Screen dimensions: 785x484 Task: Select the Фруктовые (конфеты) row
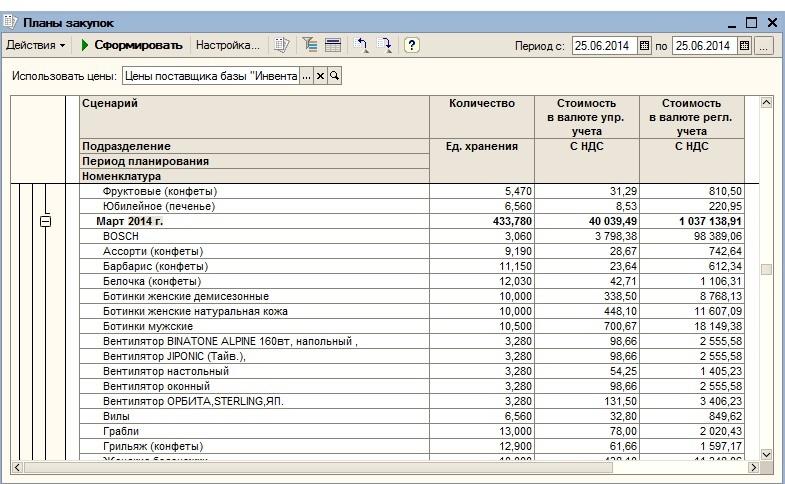click(x=411, y=191)
